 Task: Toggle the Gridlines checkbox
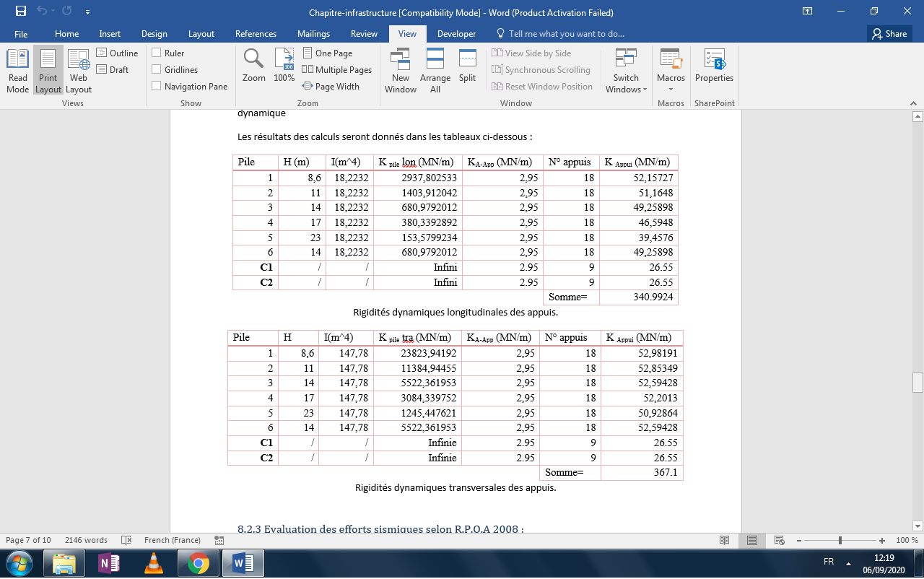coord(175,69)
